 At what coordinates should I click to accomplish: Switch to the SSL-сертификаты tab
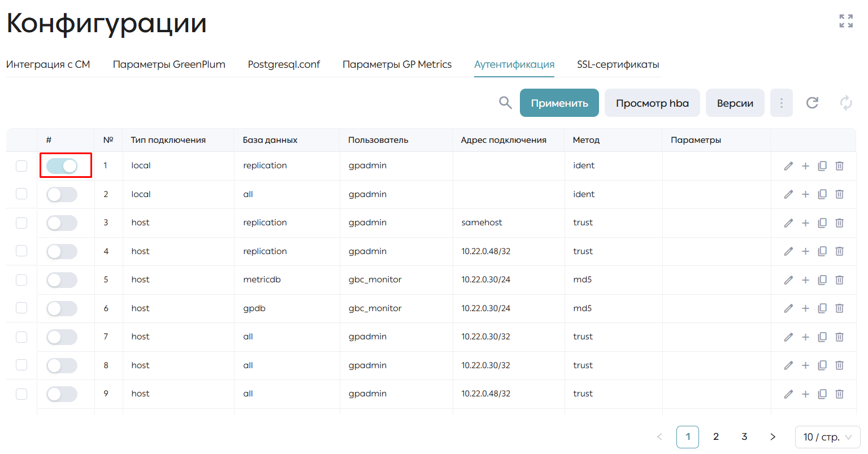pos(618,64)
